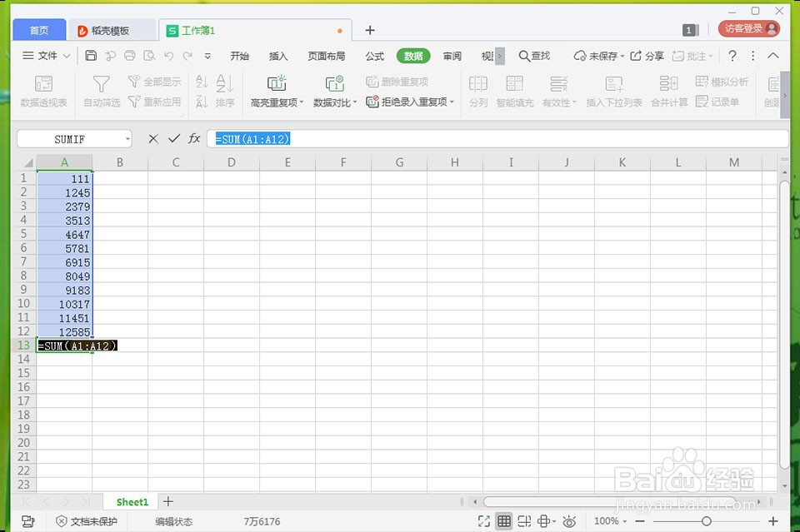Open the 页面布局 ribbon tab
This screenshot has height=532, width=800.
(x=327, y=56)
